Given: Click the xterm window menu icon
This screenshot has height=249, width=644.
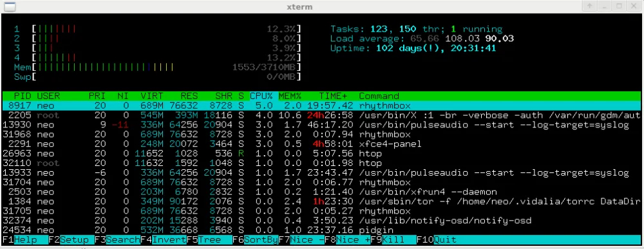Looking at the screenshot, I should click(x=10, y=6).
